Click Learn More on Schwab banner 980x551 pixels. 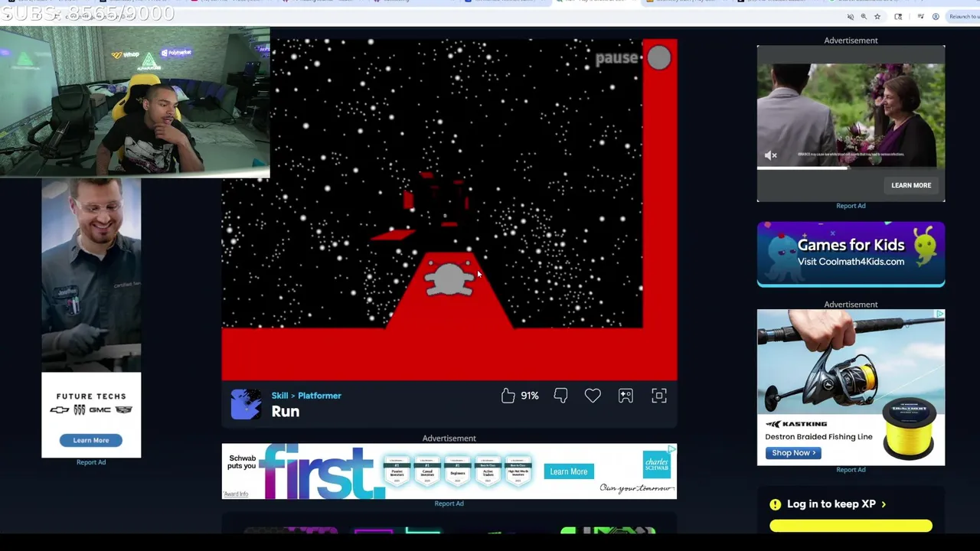pyautogui.click(x=568, y=472)
